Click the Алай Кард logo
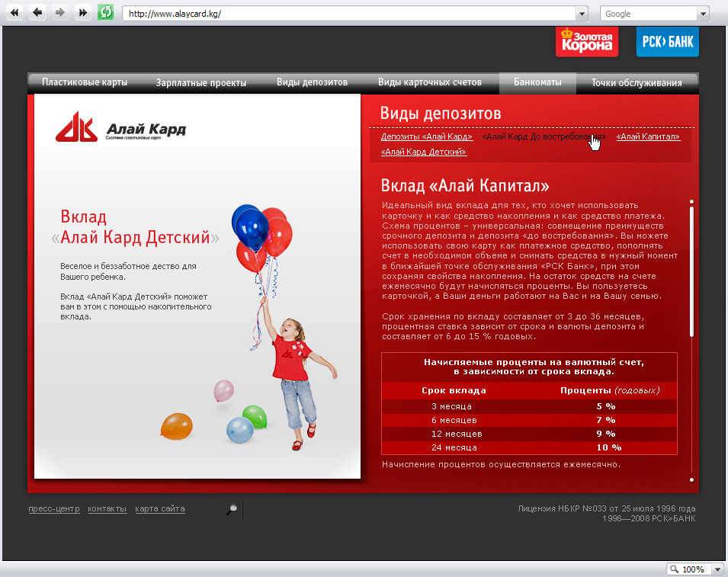The image size is (728, 577). click(120, 127)
